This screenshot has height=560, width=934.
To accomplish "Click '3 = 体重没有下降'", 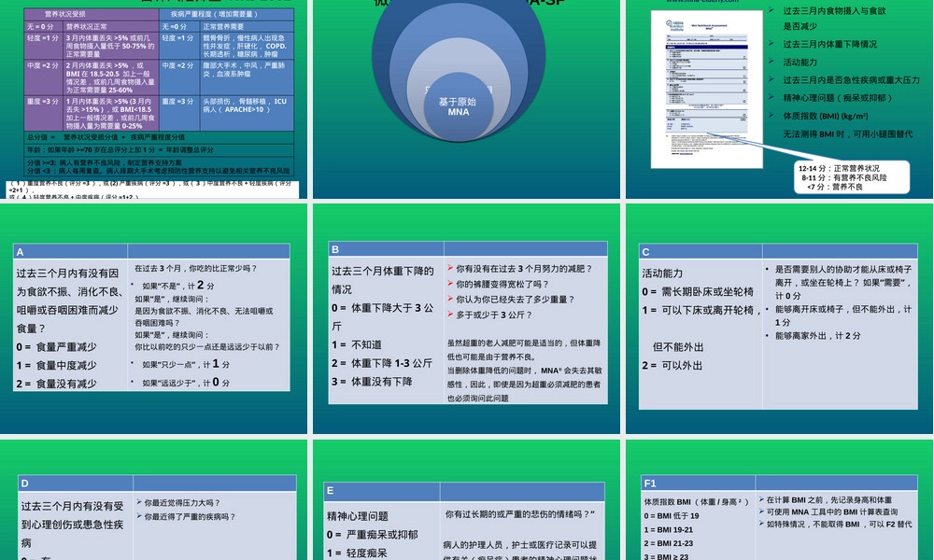I will [372, 382].
